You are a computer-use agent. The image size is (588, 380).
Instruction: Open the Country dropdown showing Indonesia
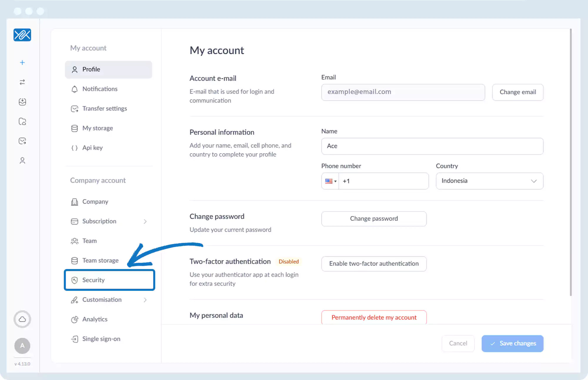(490, 181)
